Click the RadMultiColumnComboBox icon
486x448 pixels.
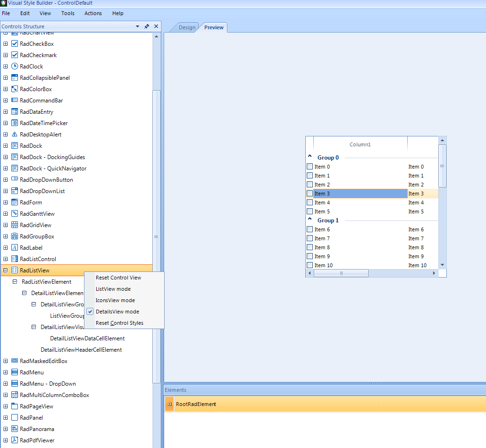pyautogui.click(x=15, y=395)
